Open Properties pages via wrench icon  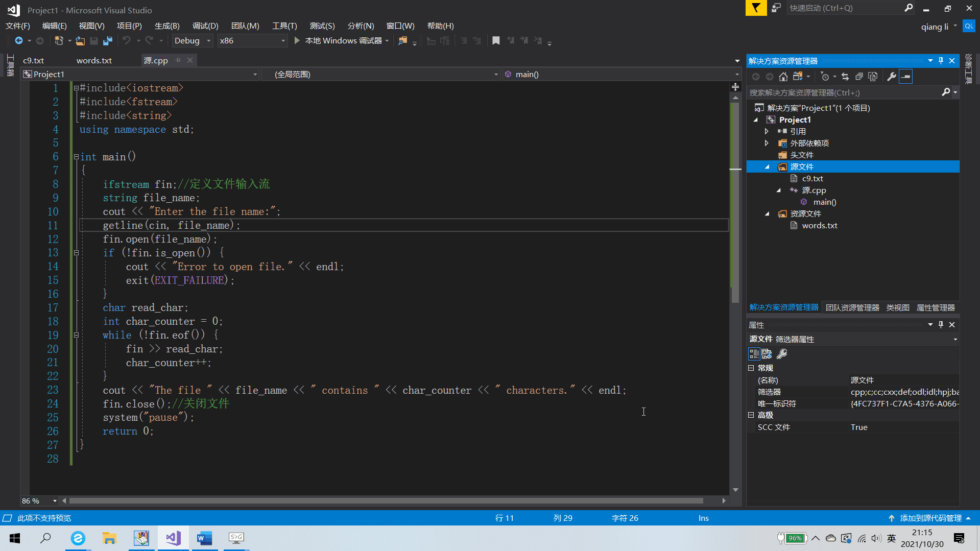click(892, 77)
